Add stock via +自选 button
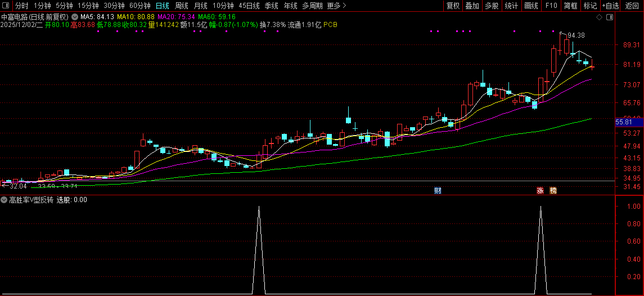644x296 pixels. tap(610, 6)
